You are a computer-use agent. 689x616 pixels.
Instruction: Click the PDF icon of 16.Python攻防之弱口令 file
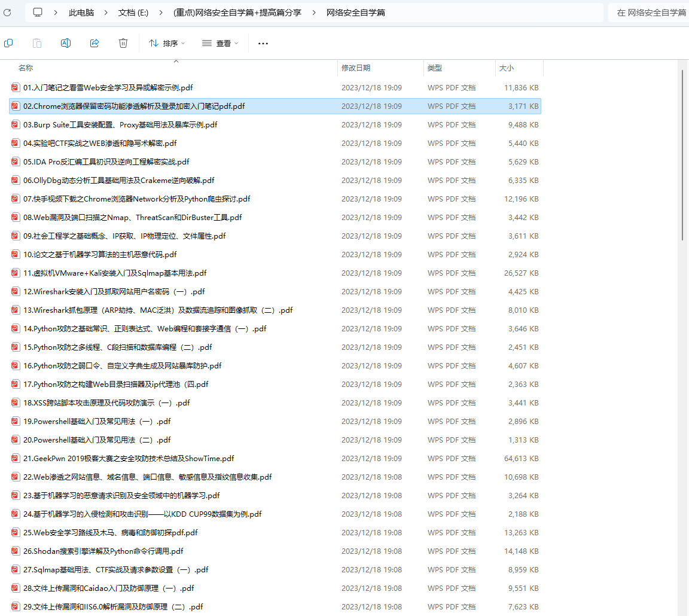click(x=16, y=365)
